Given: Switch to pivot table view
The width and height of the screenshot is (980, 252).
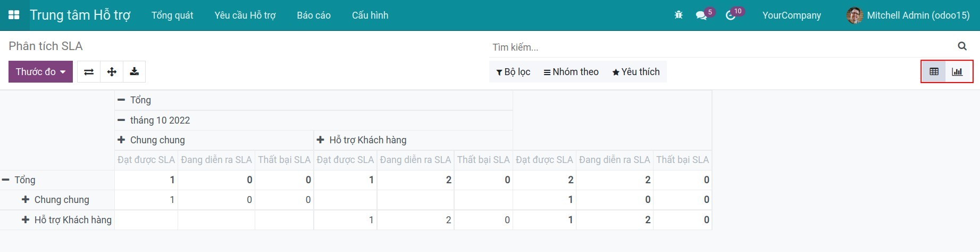Looking at the screenshot, I should tap(934, 72).
